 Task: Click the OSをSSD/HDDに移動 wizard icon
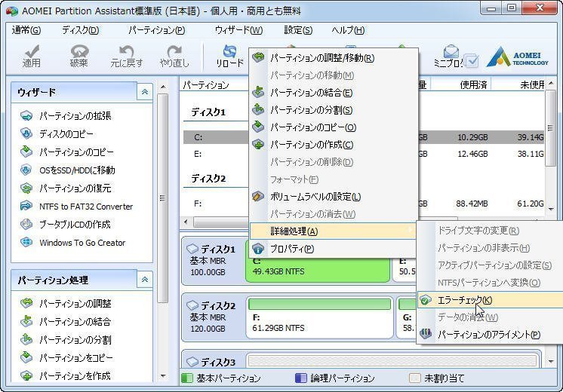point(26,170)
